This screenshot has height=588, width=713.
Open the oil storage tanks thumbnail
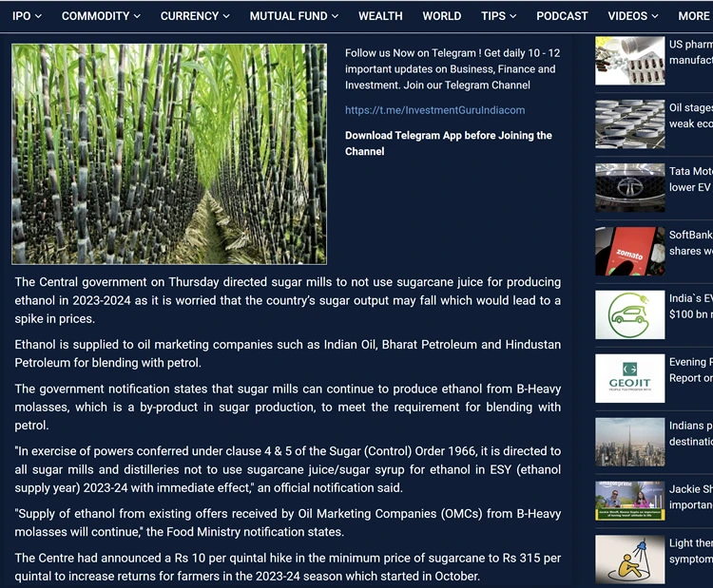point(629,124)
